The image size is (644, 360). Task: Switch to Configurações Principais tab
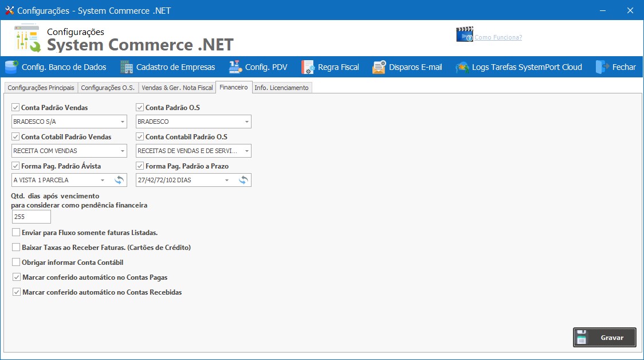click(41, 88)
